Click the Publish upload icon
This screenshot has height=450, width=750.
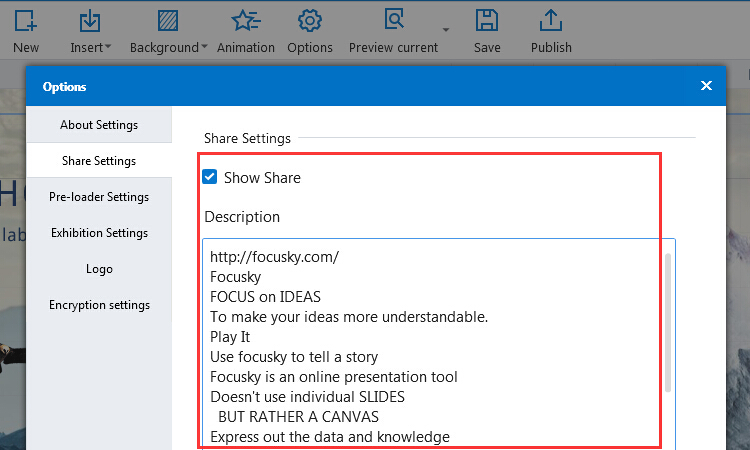coord(551,21)
